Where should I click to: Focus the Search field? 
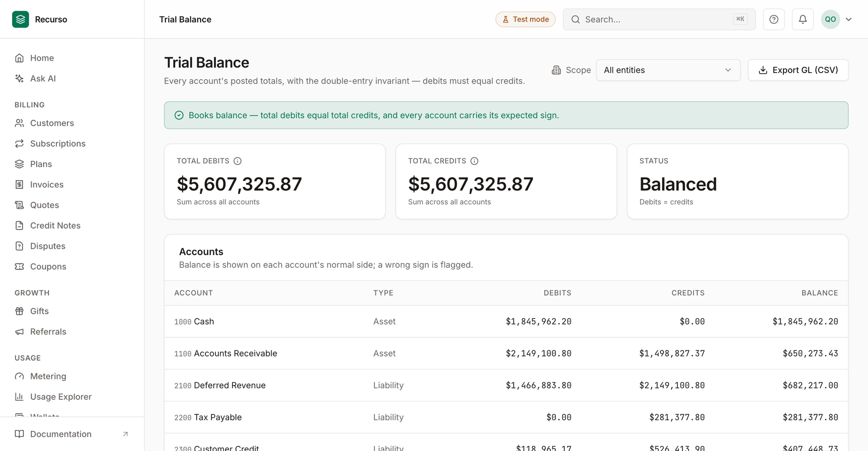tap(659, 20)
